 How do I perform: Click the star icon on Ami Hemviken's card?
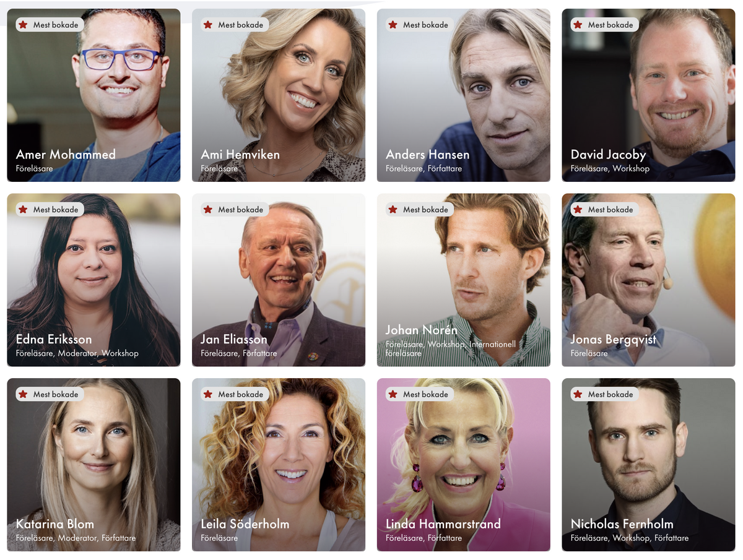point(208,25)
